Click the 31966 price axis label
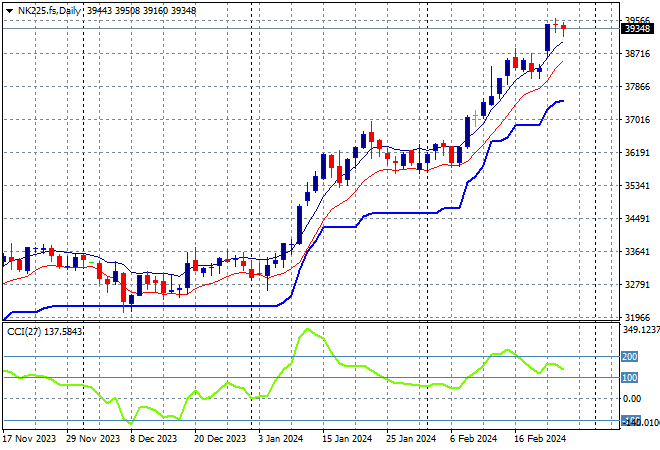The image size is (660, 450). coord(637,317)
